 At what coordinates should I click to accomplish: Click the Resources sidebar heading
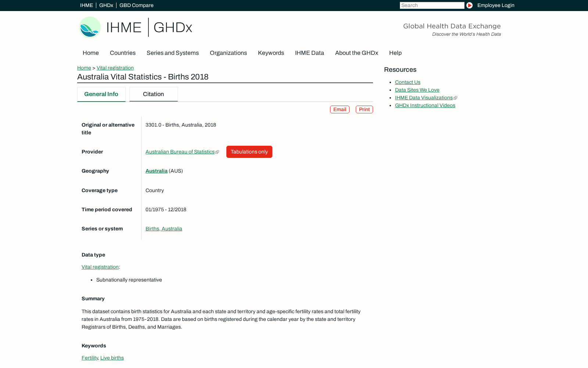coord(400,70)
